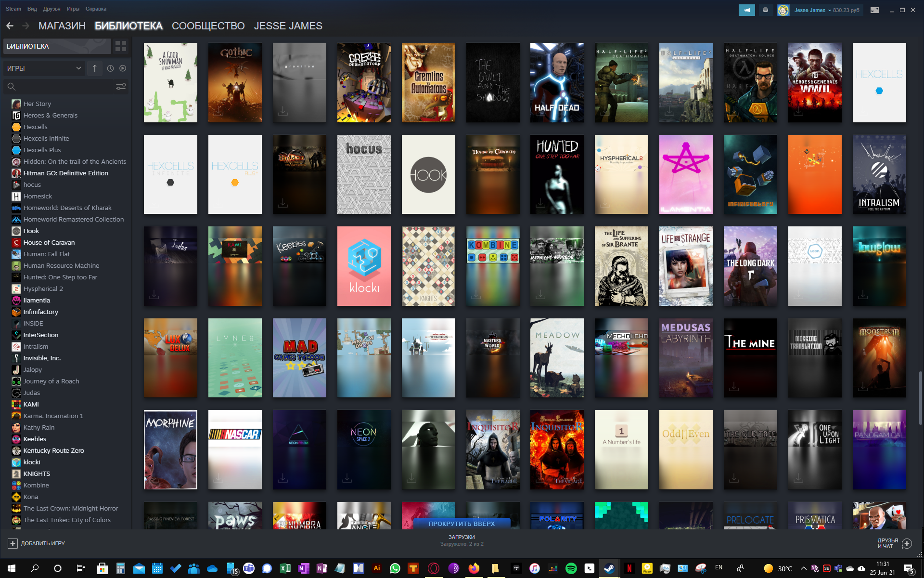
Task: Go forward with the right arrow
Action: coord(26,26)
